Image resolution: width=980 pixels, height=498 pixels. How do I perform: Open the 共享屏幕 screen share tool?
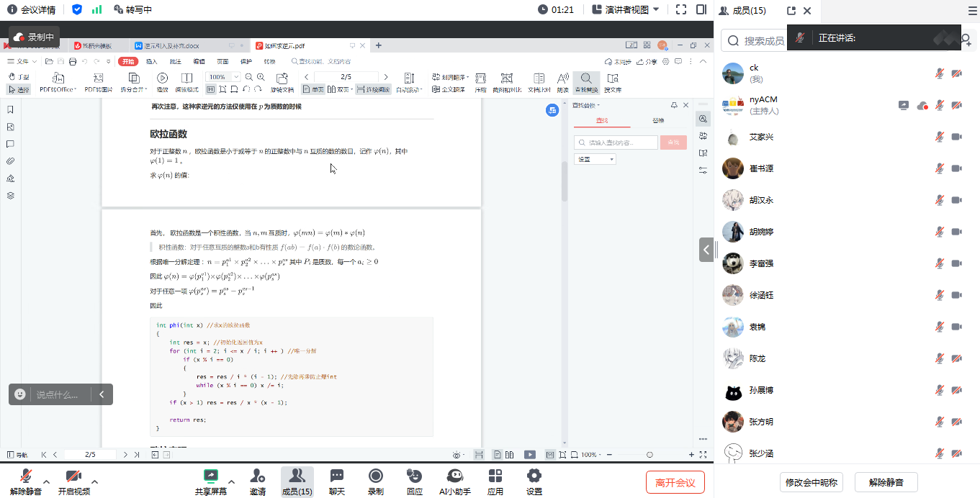coord(210,481)
